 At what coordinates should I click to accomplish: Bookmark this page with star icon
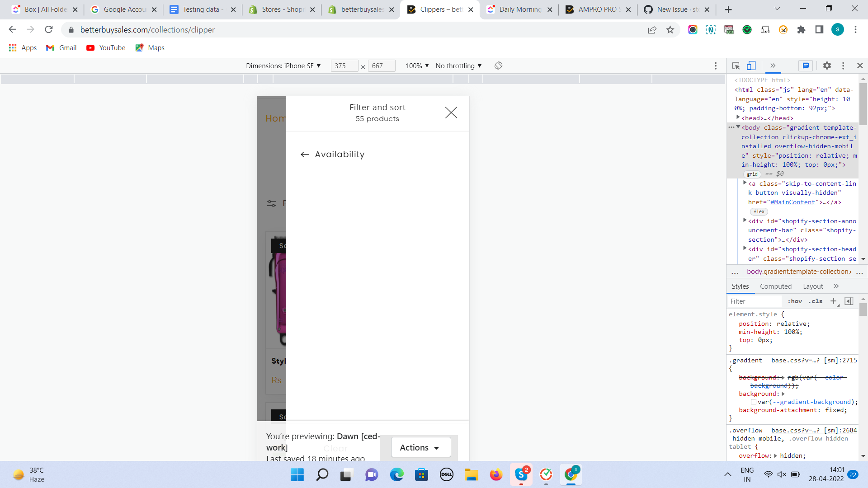point(670,30)
